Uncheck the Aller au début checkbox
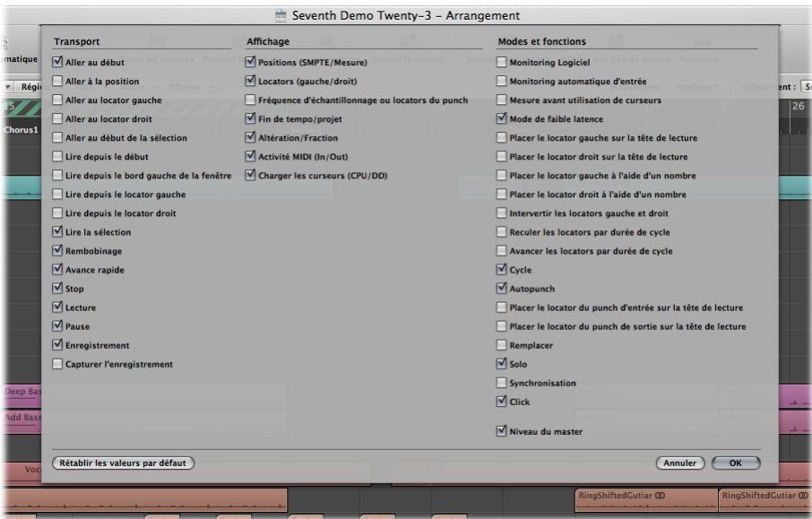The height and width of the screenshot is (519, 812). 57,62
